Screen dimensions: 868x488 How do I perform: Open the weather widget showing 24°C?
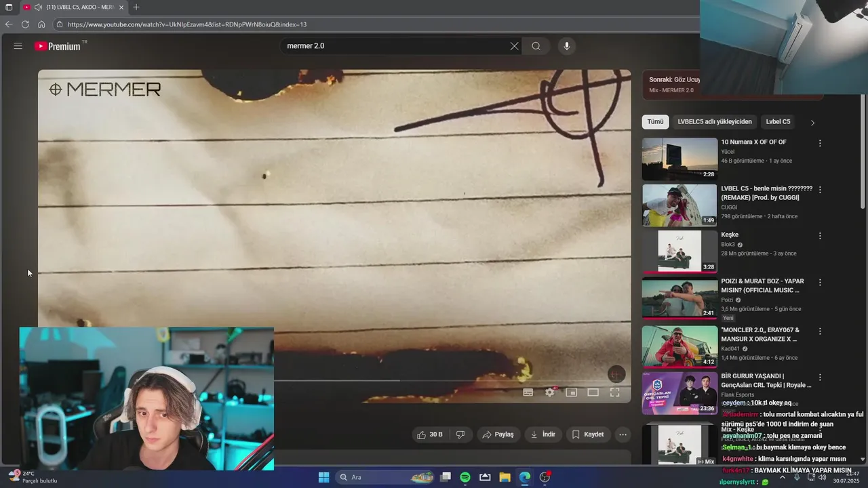[x=33, y=477]
